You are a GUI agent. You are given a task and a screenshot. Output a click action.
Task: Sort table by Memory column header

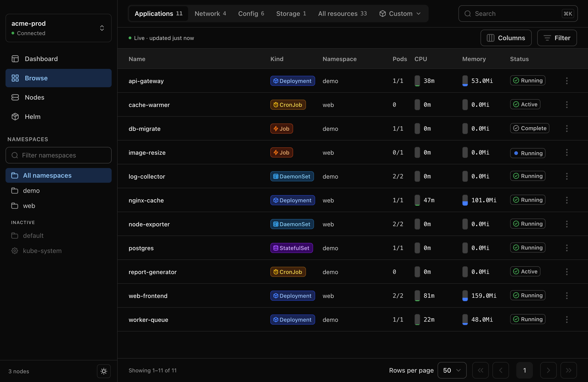474,59
